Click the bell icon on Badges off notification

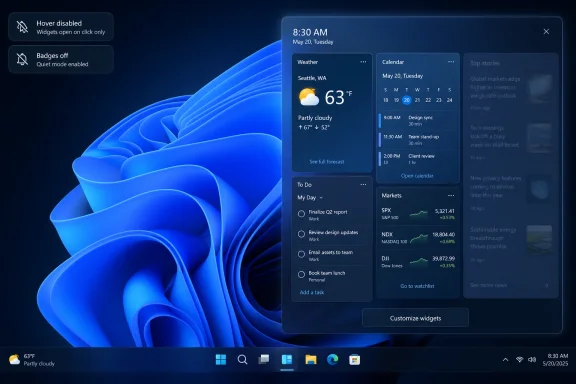22,59
